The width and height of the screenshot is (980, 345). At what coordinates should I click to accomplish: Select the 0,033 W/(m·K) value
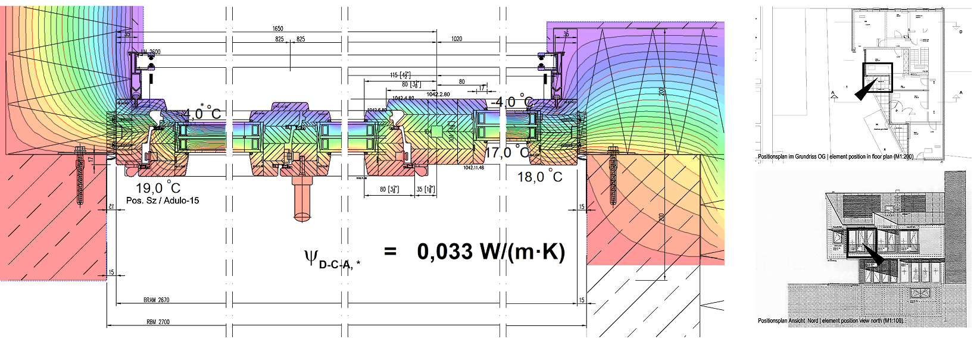click(x=491, y=252)
